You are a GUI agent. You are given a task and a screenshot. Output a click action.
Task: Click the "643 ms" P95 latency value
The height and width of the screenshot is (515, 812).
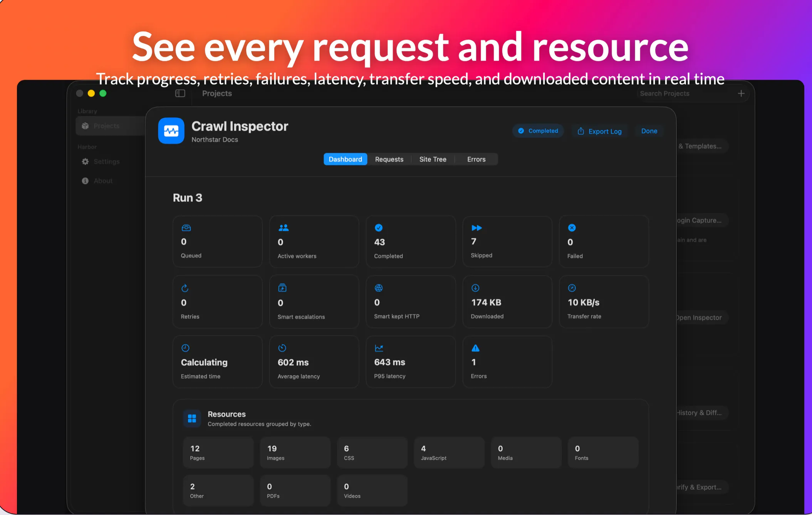click(389, 362)
